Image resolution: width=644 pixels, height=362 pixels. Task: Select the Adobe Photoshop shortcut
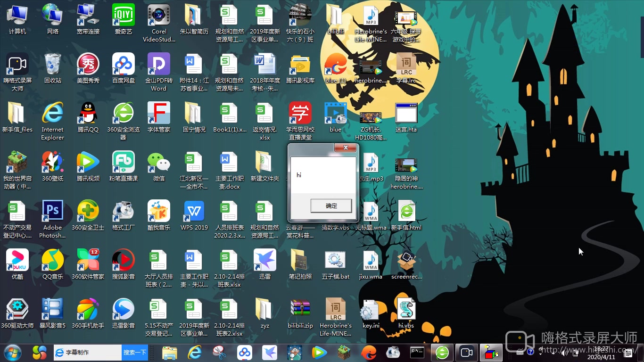(53, 219)
